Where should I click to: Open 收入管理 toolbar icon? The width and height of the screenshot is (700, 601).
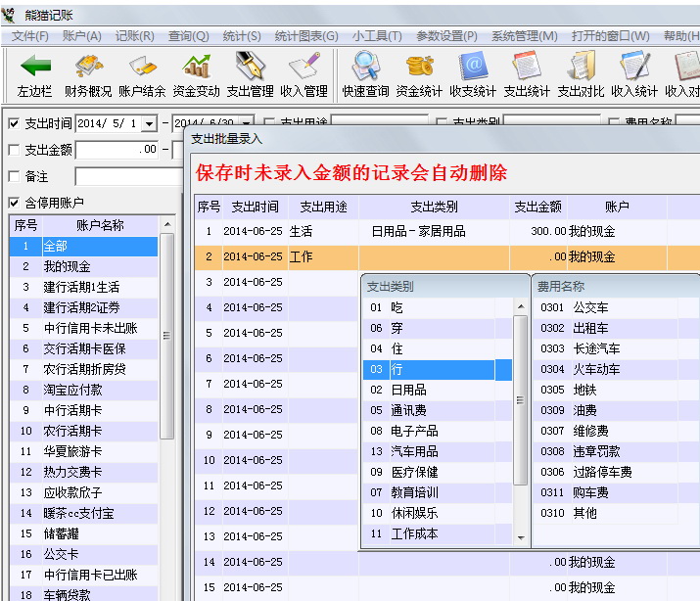pos(303,68)
